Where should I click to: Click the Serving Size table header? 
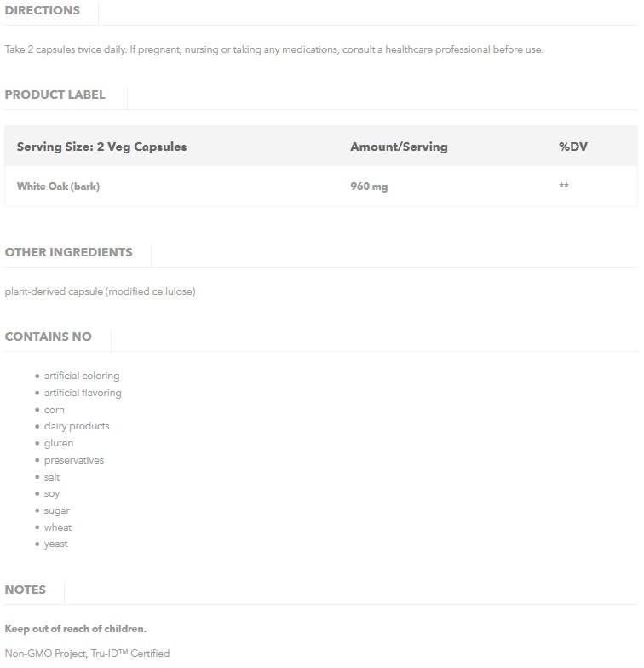tap(101, 147)
